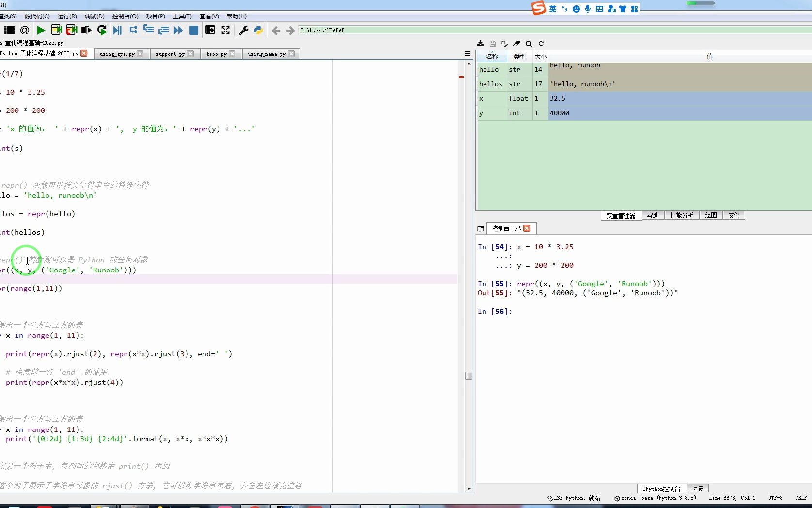The height and width of the screenshot is (508, 812).
Task: Remove all variables with eraser icon
Action: coord(516,44)
